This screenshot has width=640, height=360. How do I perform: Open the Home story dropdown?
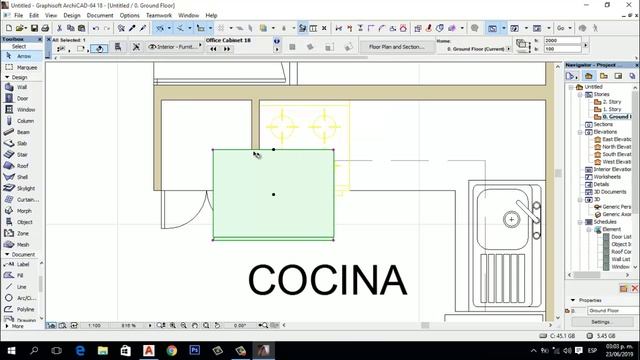[x=508, y=49]
